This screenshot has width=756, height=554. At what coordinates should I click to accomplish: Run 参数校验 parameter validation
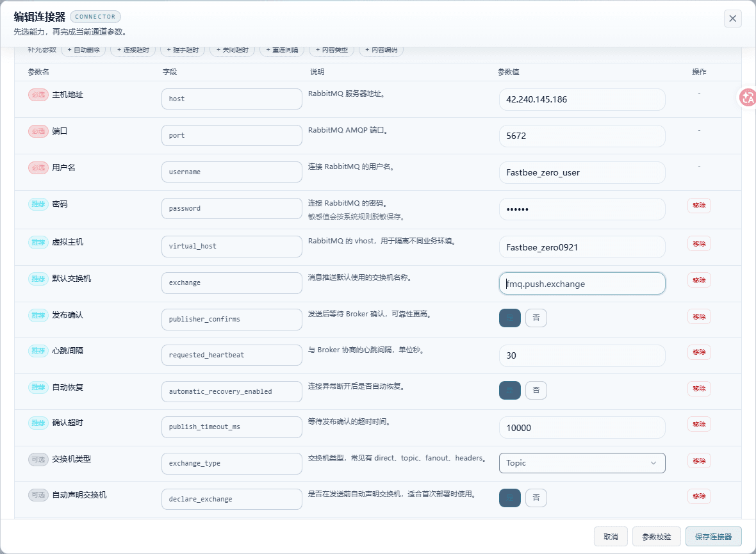tap(657, 537)
